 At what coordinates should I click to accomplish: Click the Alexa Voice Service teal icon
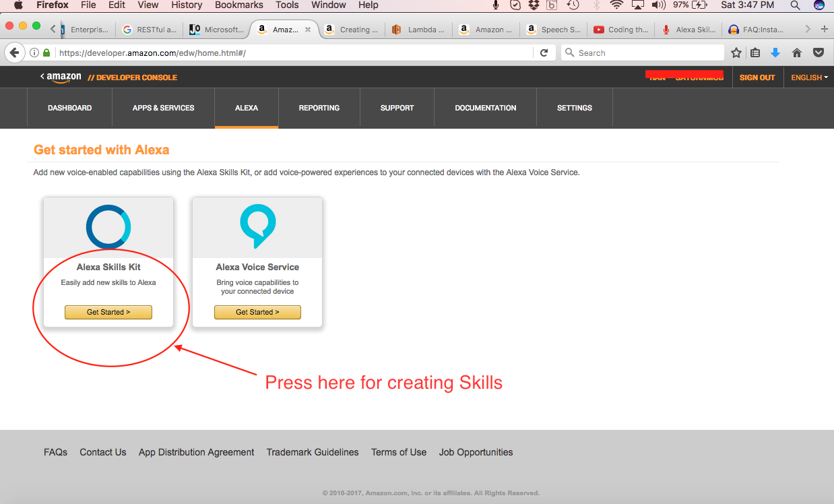click(x=257, y=228)
